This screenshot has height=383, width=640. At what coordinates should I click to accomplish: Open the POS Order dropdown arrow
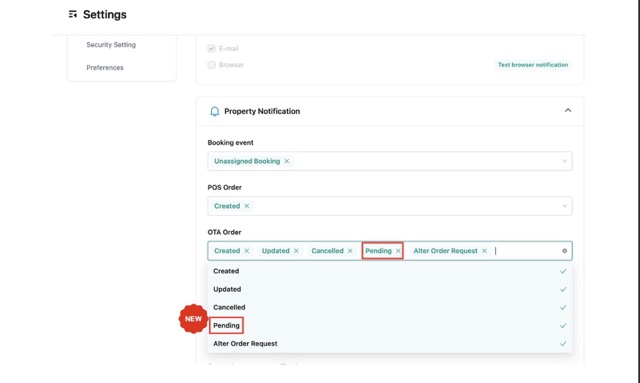pos(564,206)
